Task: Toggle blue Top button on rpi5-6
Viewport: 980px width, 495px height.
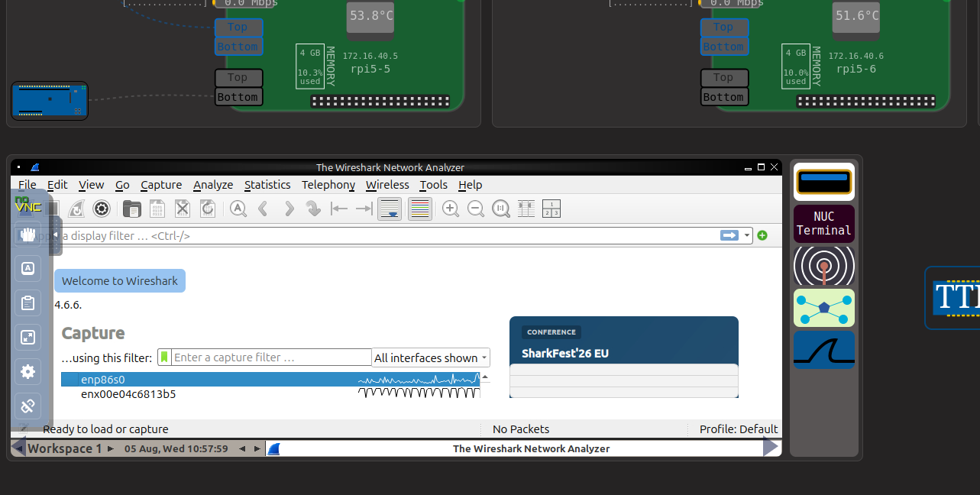Action: (x=724, y=27)
